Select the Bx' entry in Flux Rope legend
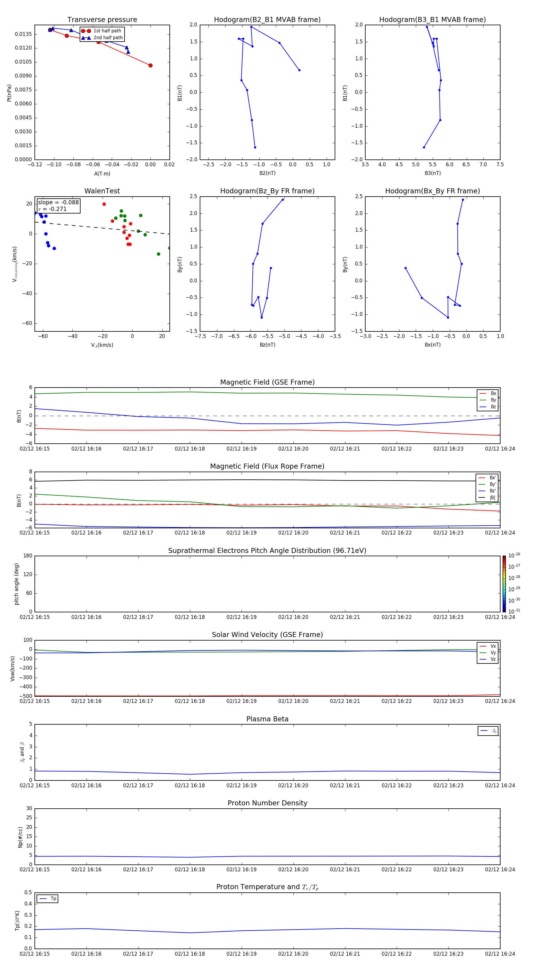The height and width of the screenshot is (980, 535). (x=487, y=478)
